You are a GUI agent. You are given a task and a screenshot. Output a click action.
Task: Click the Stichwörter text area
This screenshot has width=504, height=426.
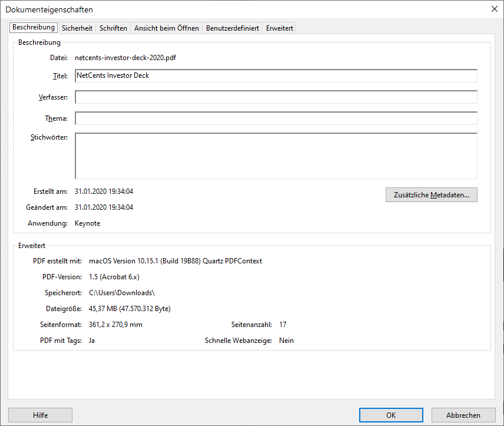[276, 155]
